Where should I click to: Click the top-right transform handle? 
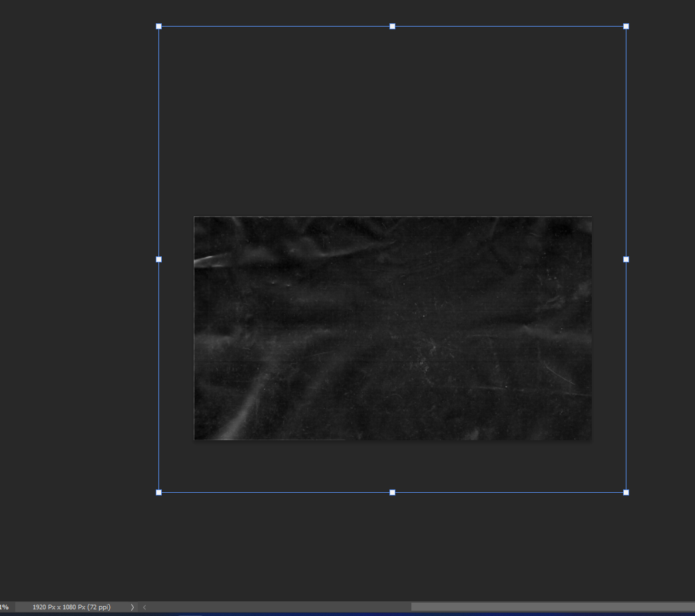tap(626, 26)
